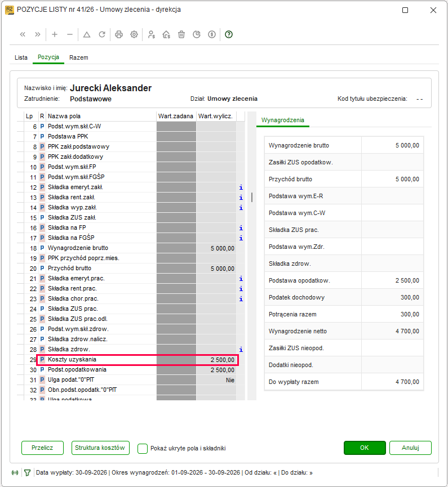The image size is (448, 487).
Task: Click the Przelicz button
Action: (x=42, y=448)
